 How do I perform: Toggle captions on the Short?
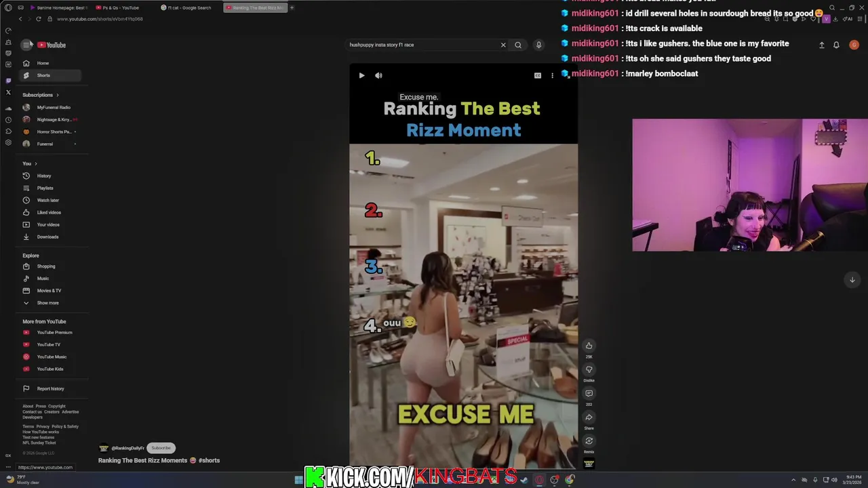[538, 75]
